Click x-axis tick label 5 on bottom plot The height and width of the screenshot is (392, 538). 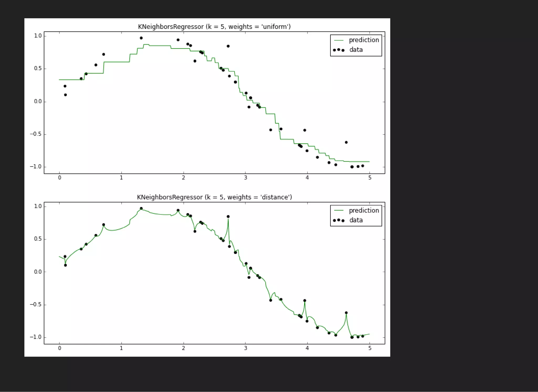(370, 348)
